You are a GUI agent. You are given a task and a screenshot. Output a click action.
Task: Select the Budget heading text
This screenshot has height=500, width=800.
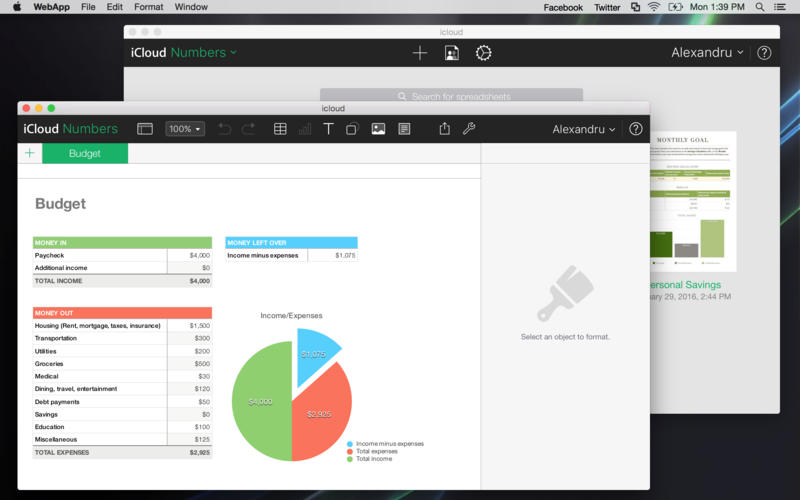pos(60,204)
